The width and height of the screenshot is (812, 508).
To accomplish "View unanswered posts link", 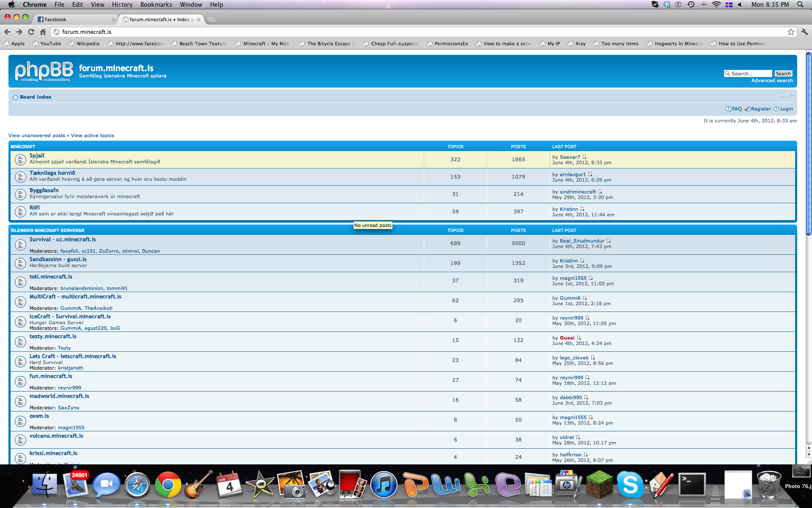I will pos(37,135).
